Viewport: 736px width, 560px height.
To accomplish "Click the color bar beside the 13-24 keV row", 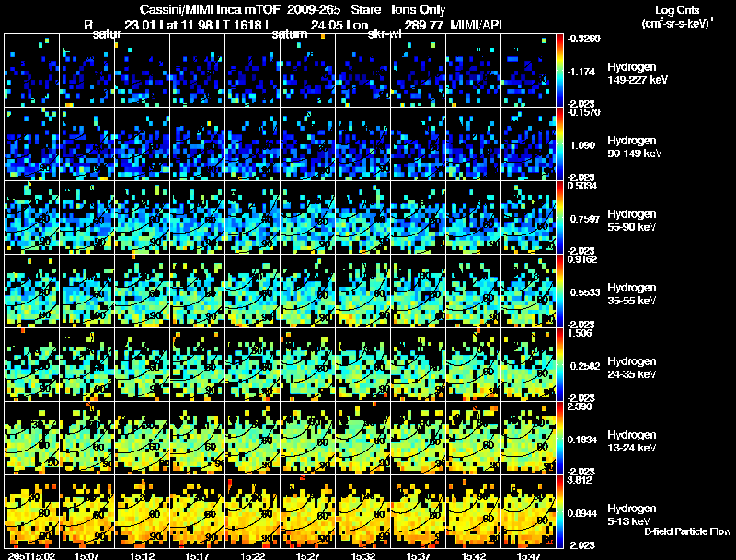I will pos(559,439).
